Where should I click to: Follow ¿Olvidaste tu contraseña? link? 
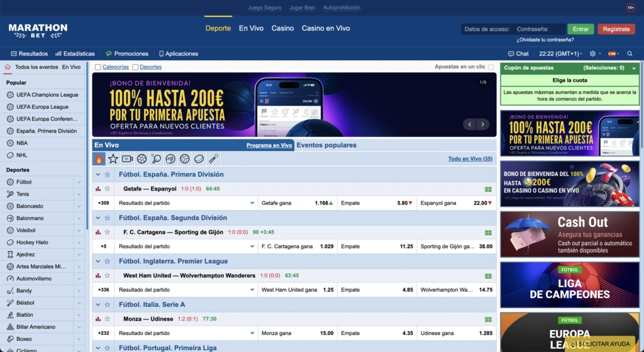(545, 40)
